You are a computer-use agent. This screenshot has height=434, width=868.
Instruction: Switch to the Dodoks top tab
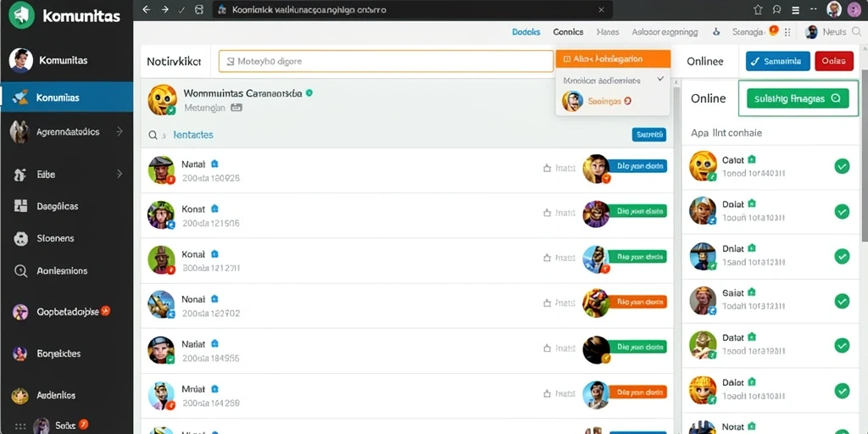[x=526, y=32]
